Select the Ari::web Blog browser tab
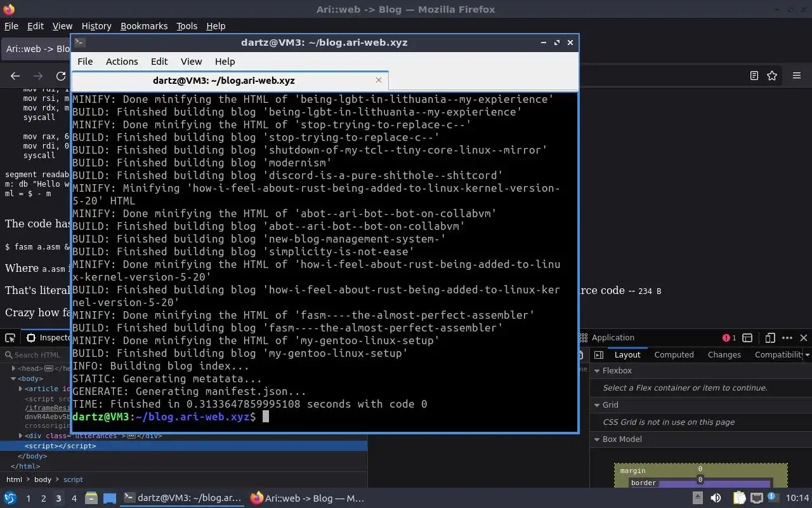 (37, 48)
